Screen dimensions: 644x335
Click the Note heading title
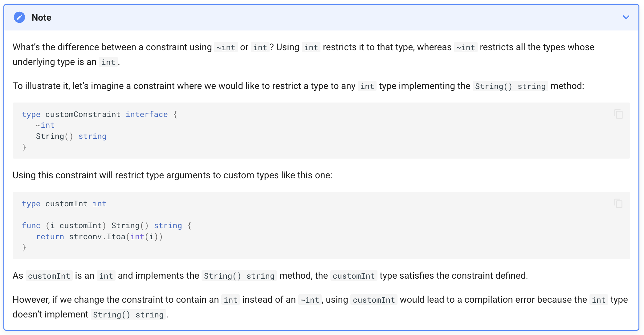[41, 18]
